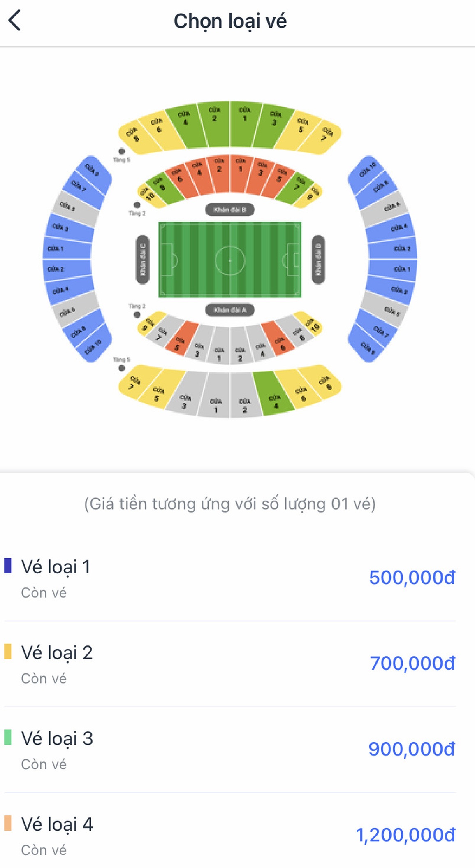The width and height of the screenshot is (475, 868).
Task: Tap the blue swatch beside Vé loại 1
Action: (x=7, y=566)
